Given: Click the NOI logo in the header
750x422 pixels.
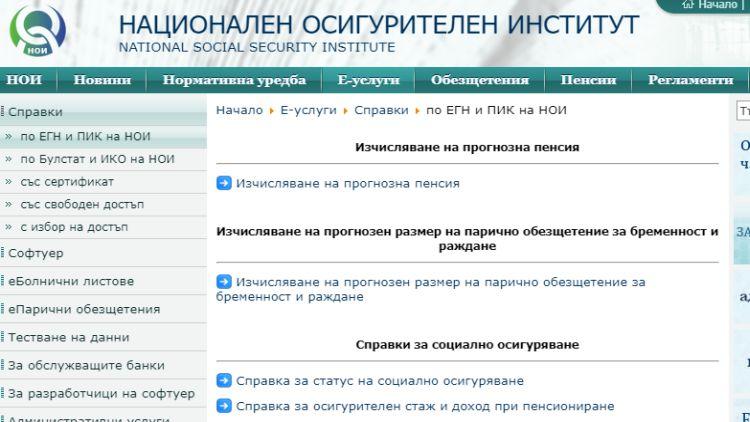Looking at the screenshot, I should coord(37,32).
